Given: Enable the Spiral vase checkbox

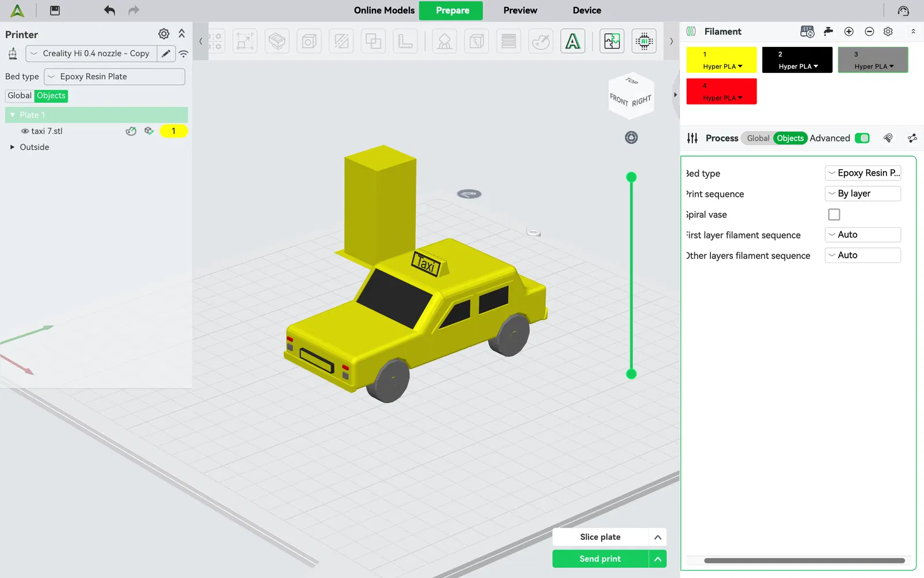Looking at the screenshot, I should click(834, 214).
